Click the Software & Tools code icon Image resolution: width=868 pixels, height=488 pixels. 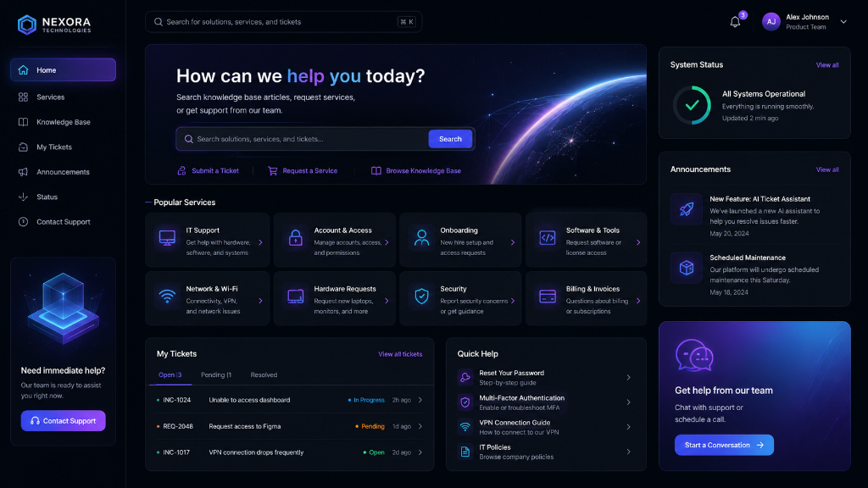[548, 238]
